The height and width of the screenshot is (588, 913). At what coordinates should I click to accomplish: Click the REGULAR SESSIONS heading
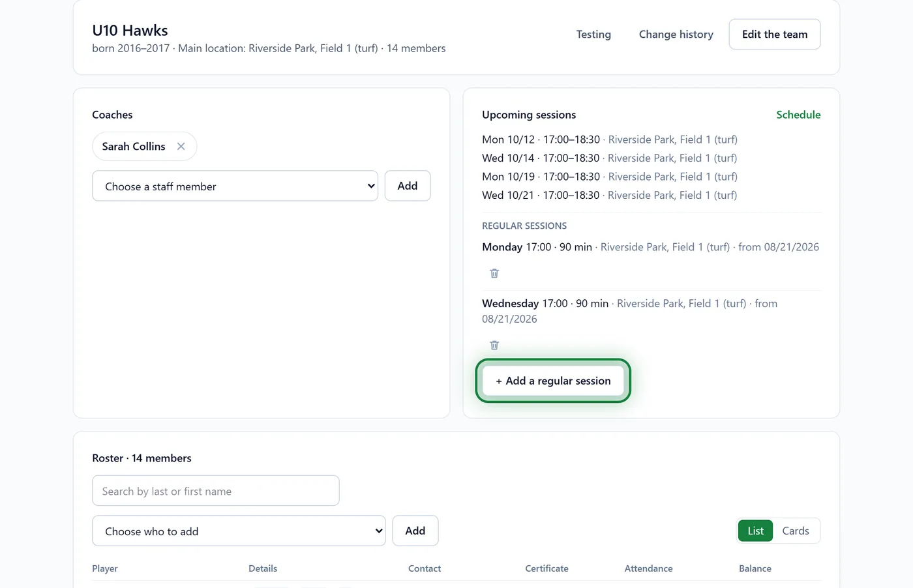click(x=524, y=226)
